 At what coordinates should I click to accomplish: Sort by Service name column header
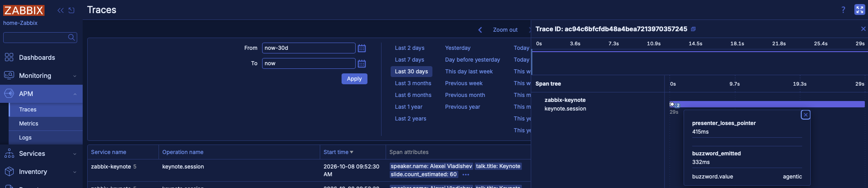coord(109,152)
